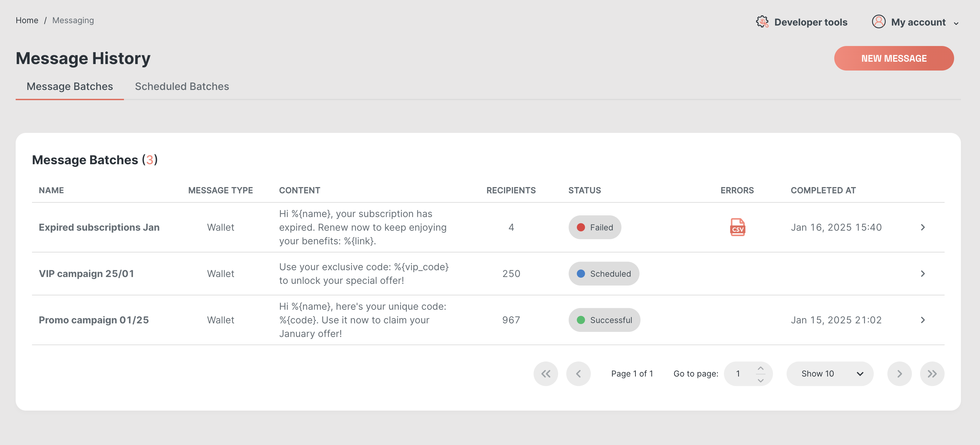Screen dimensions: 980x445
Task: Download the CSV errors file
Action: tap(737, 227)
